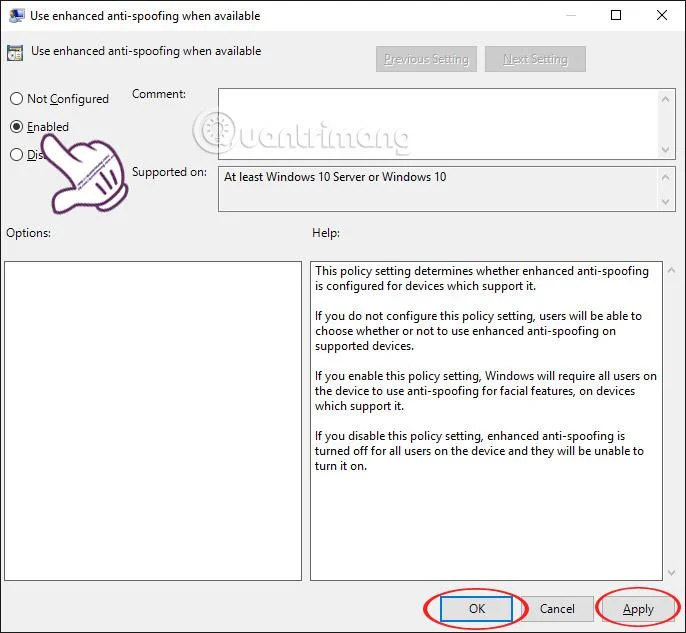Click the Cancel button
Viewport: 686px width, 633px height.
click(557, 609)
